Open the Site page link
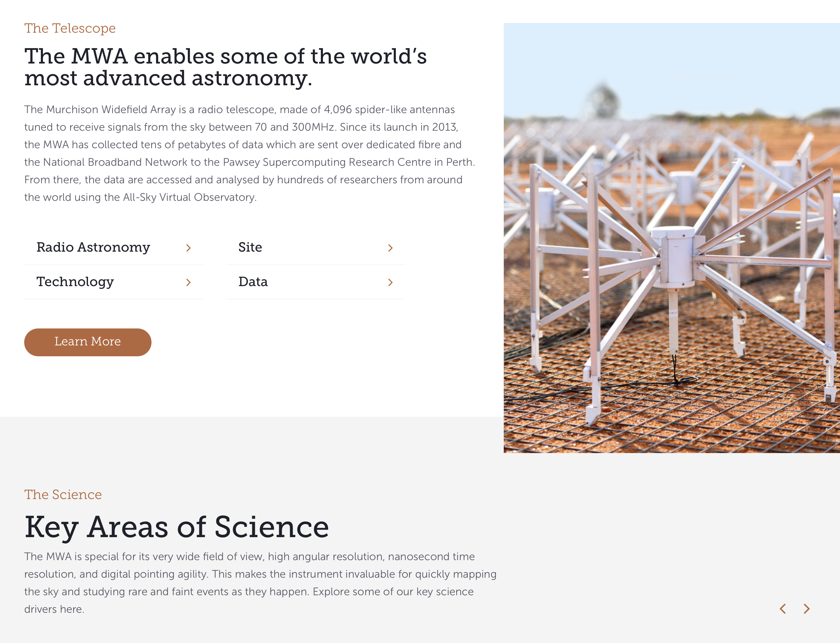Image resolution: width=840 pixels, height=643 pixels. [250, 247]
